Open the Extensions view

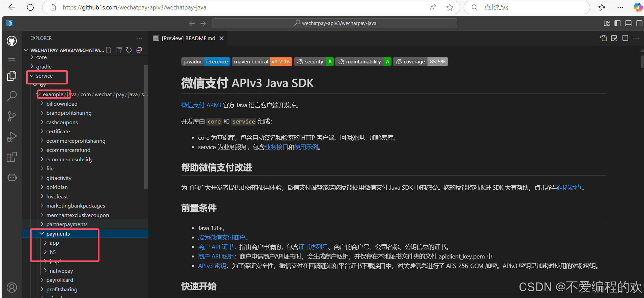12,157
